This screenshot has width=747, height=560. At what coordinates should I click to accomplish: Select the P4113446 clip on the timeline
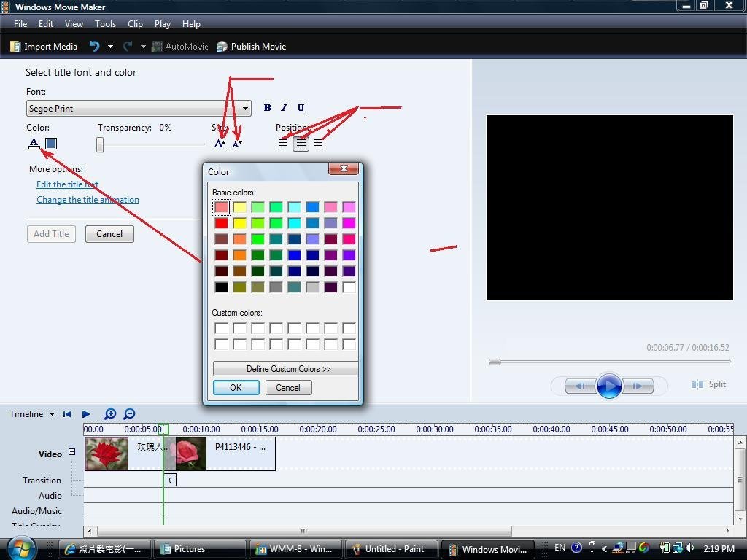(x=226, y=454)
